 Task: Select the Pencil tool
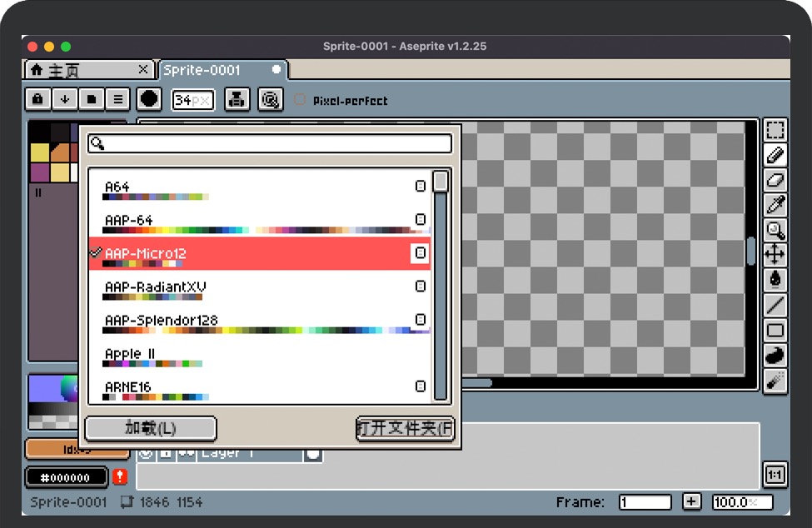click(775, 155)
